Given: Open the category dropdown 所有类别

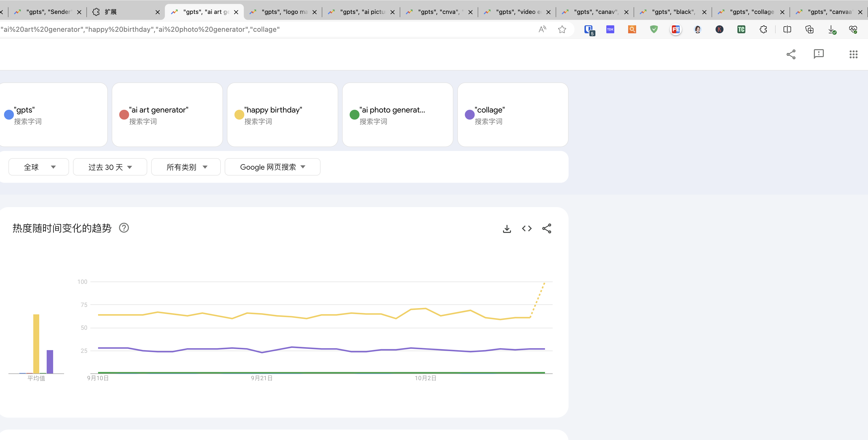Looking at the screenshot, I should 186,167.
